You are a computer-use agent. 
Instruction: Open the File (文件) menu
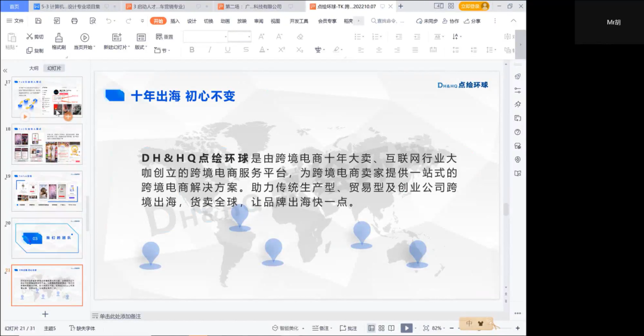15,20
